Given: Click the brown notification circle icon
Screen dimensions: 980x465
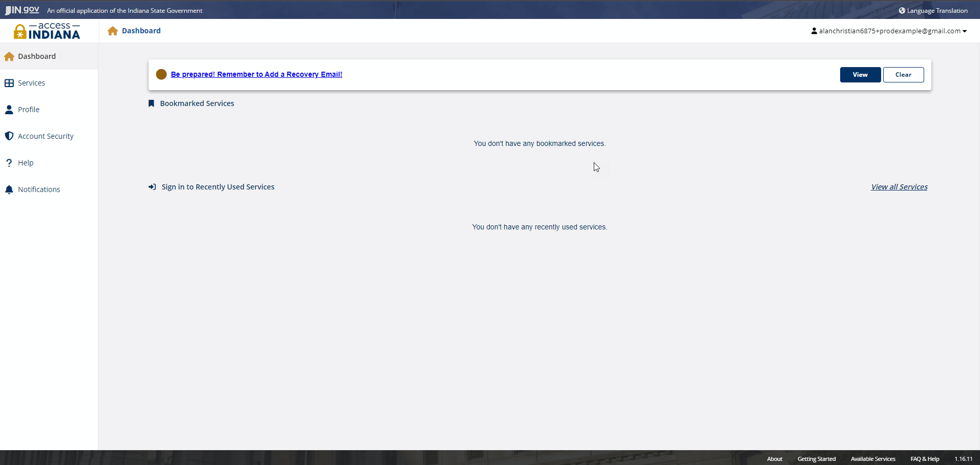Looking at the screenshot, I should (x=161, y=74).
